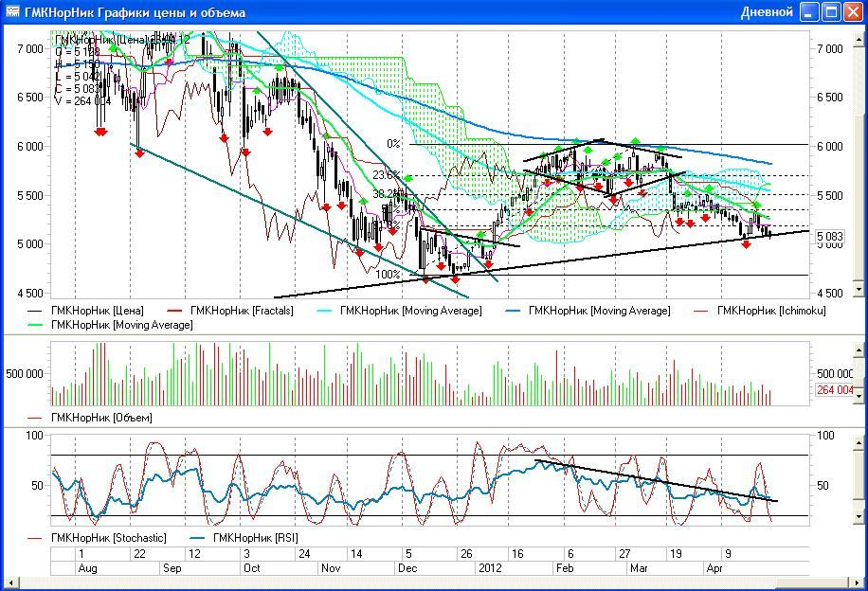Click the Дневной timeframe label
Image resolution: width=868 pixels, height=591 pixels.
767,11
